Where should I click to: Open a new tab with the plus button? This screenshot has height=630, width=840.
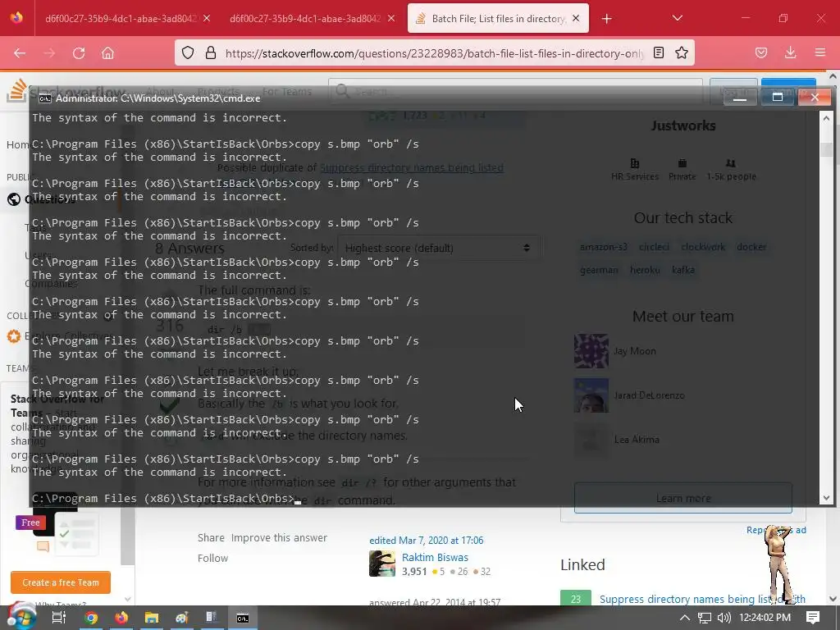(x=606, y=19)
